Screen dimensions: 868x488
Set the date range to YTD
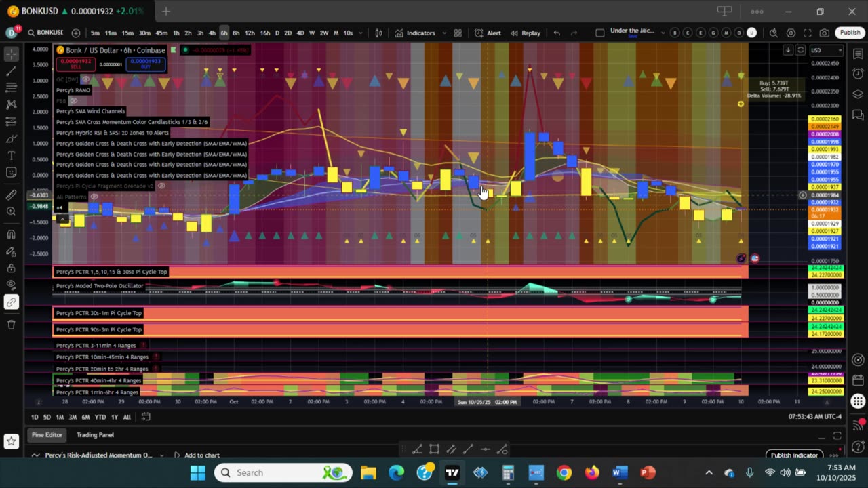click(x=100, y=417)
